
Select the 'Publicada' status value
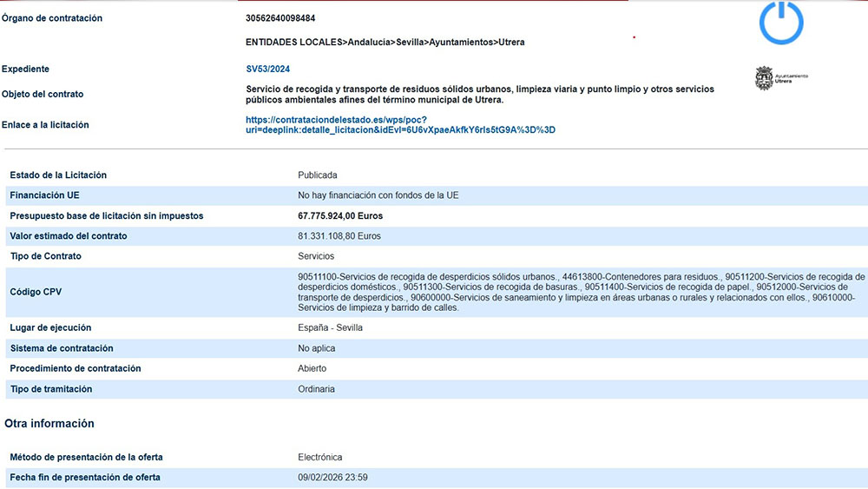[x=317, y=175]
